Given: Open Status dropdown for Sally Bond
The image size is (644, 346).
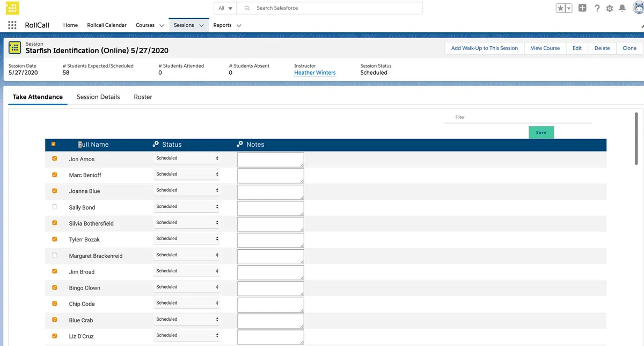Looking at the screenshot, I should 187,207.
